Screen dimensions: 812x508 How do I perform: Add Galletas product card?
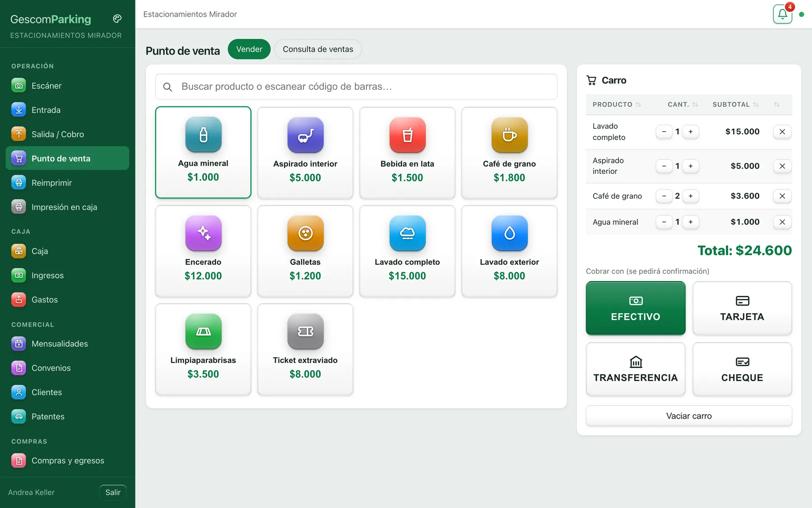coord(305,251)
